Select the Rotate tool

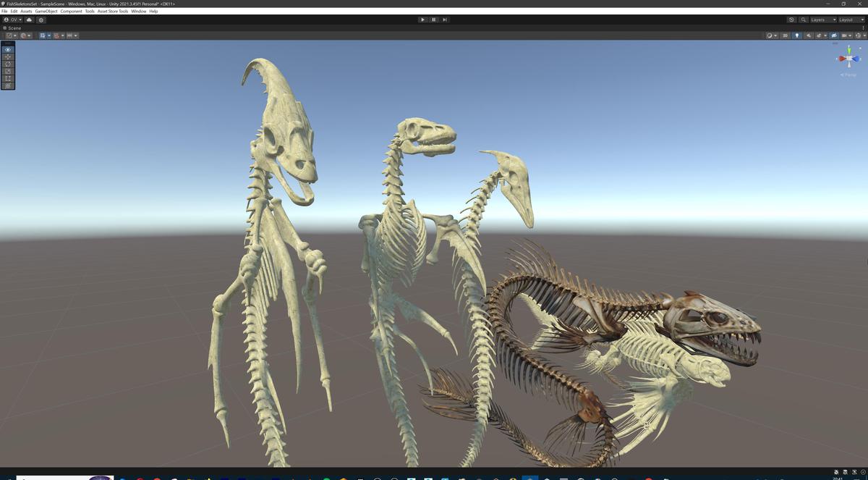click(x=7, y=64)
